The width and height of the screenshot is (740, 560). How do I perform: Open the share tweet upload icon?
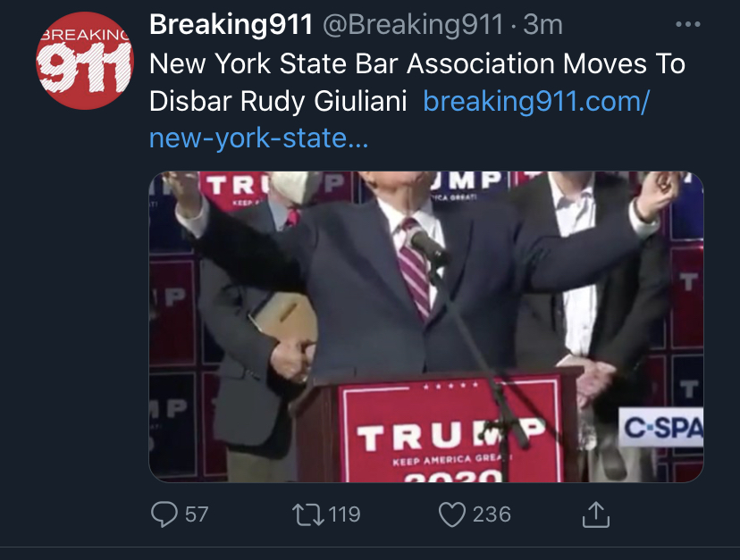[x=596, y=514]
